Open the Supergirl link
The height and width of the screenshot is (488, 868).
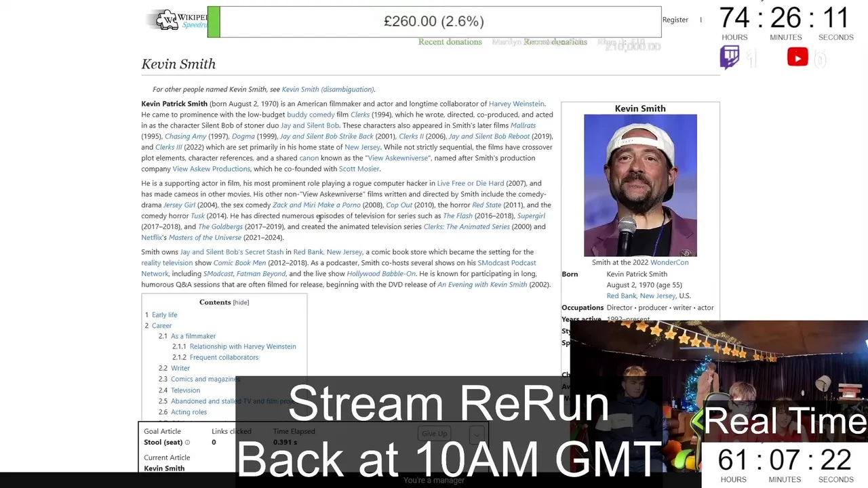tap(531, 216)
